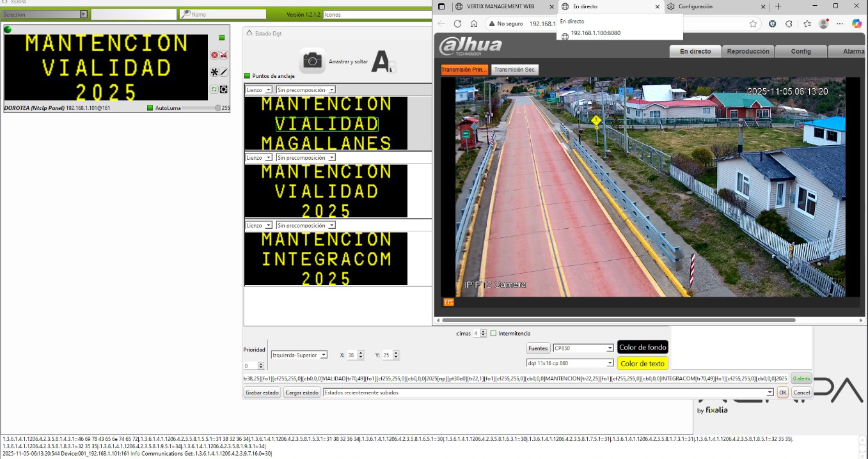The width and height of the screenshot is (868, 459).
Task: Click the pencil edit icon on the panel
Action: coord(224,72)
